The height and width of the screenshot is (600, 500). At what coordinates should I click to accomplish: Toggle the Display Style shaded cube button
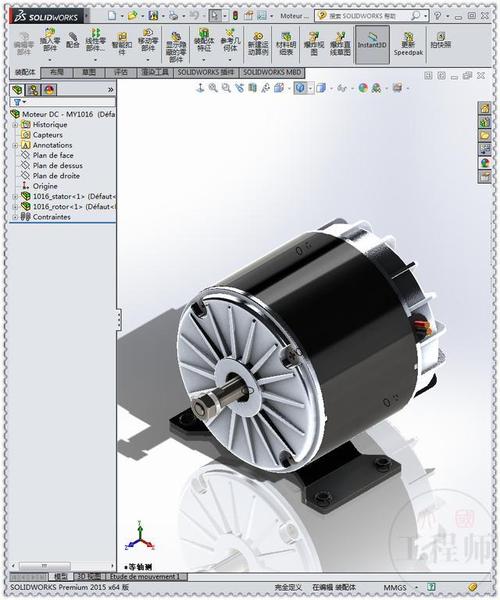[300, 88]
